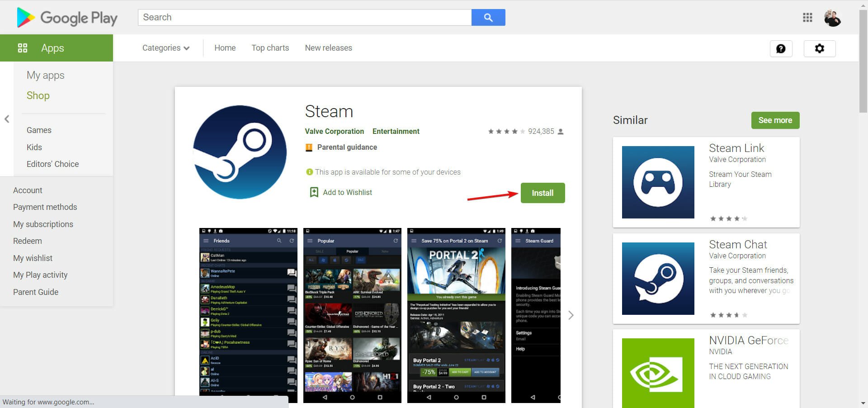This screenshot has height=408, width=868.
Task: Click the Parental guidance rating icon
Action: coord(309,147)
